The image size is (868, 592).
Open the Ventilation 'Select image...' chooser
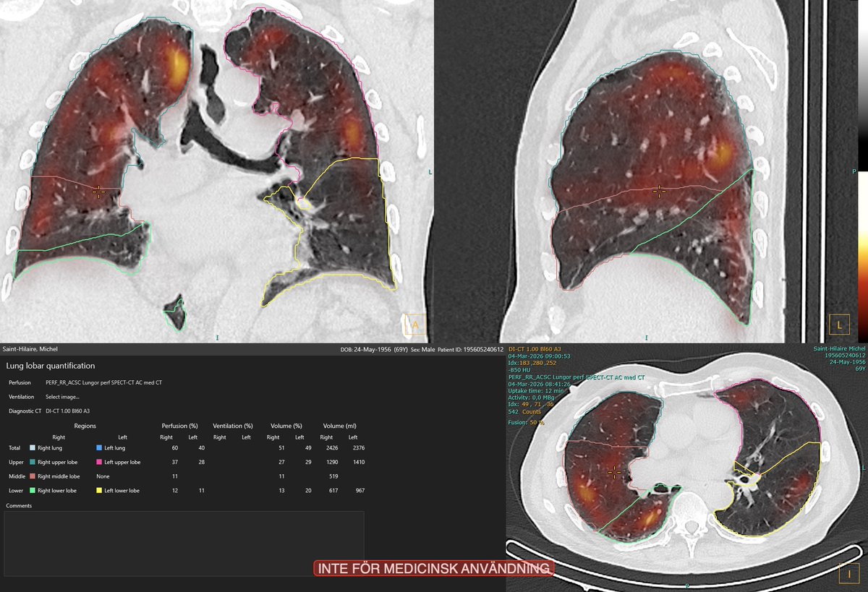coord(62,397)
